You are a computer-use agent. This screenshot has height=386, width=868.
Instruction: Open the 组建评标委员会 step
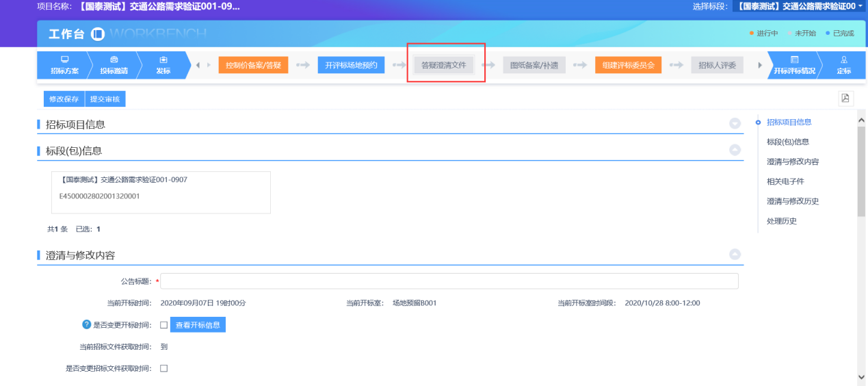click(628, 65)
